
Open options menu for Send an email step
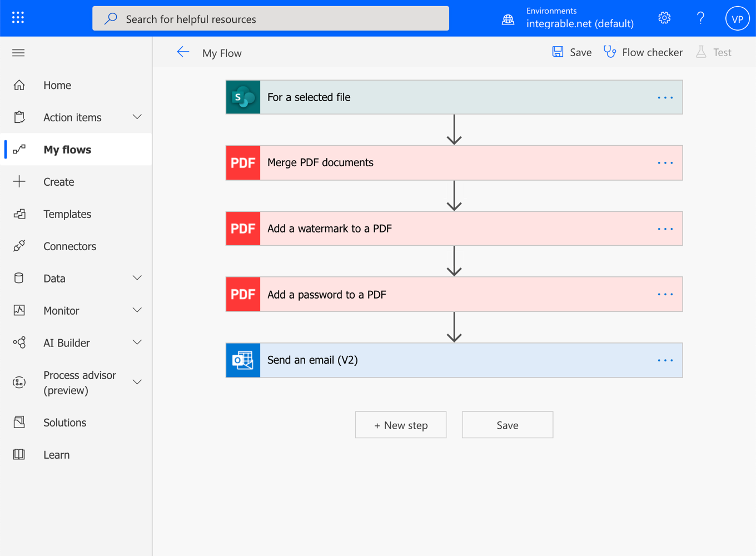click(x=665, y=360)
